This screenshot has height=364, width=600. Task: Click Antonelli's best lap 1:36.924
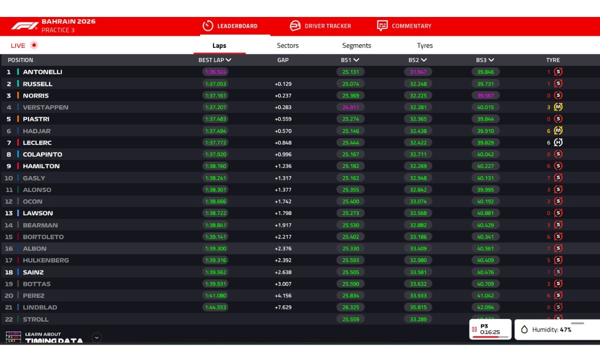[215, 72]
